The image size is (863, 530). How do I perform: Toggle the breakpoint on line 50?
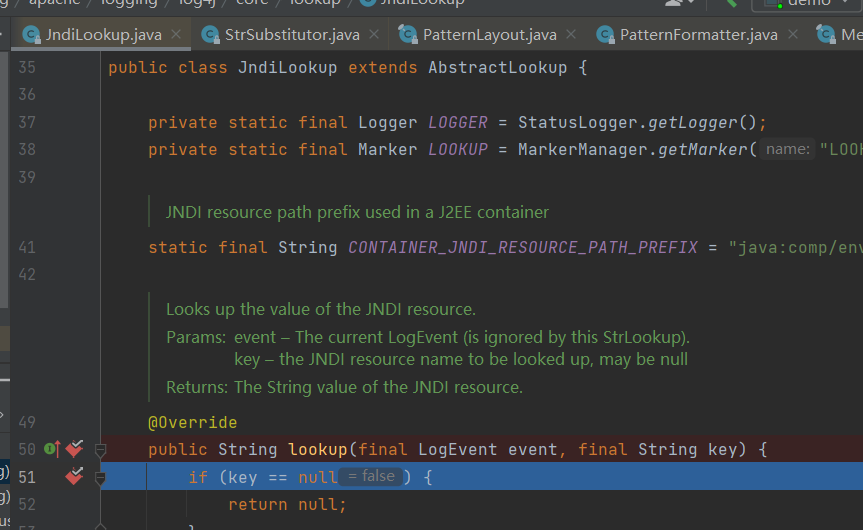pyautogui.click(x=74, y=449)
